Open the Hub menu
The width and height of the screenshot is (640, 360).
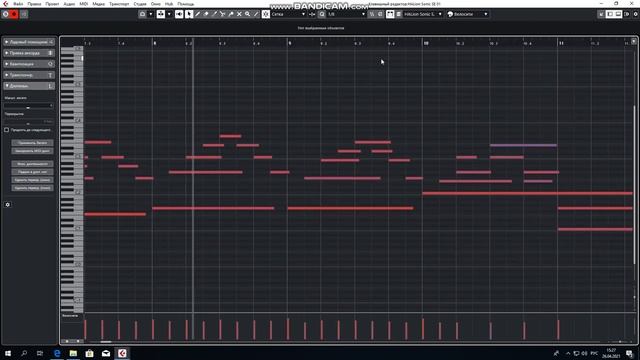pos(169,4)
